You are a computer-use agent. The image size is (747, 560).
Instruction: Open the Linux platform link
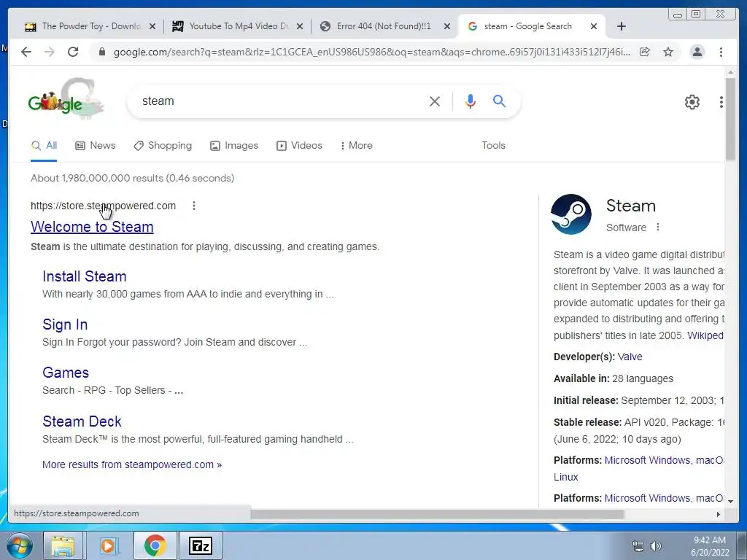coord(566,477)
